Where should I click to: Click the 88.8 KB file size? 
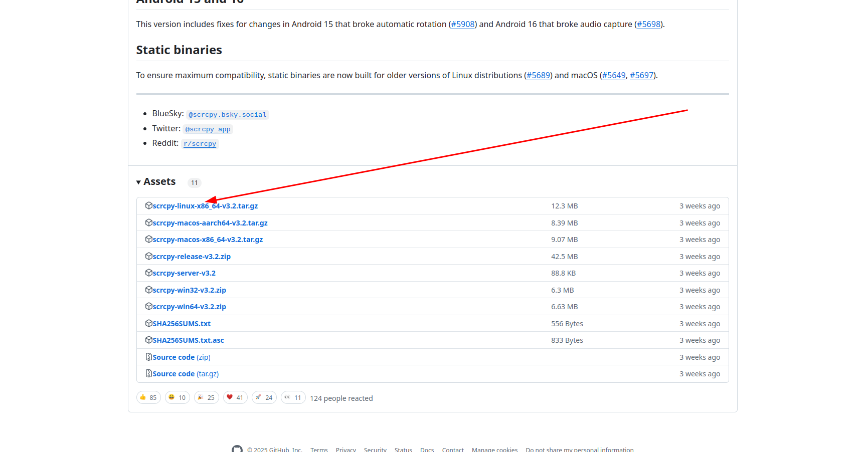pyautogui.click(x=564, y=273)
